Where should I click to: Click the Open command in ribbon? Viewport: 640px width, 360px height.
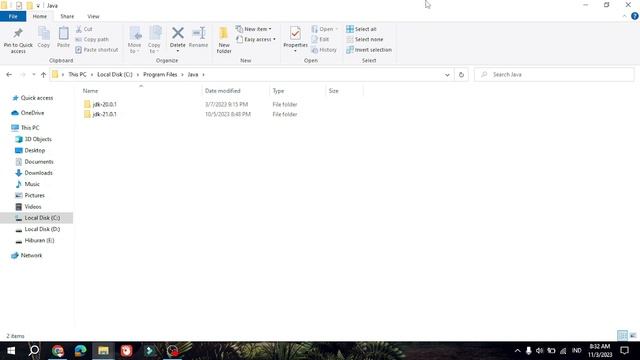(x=324, y=29)
